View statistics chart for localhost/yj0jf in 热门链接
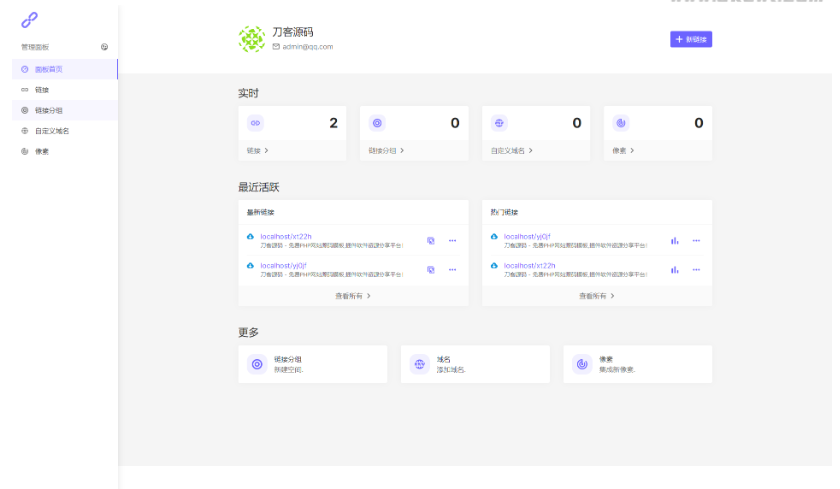 (x=674, y=240)
